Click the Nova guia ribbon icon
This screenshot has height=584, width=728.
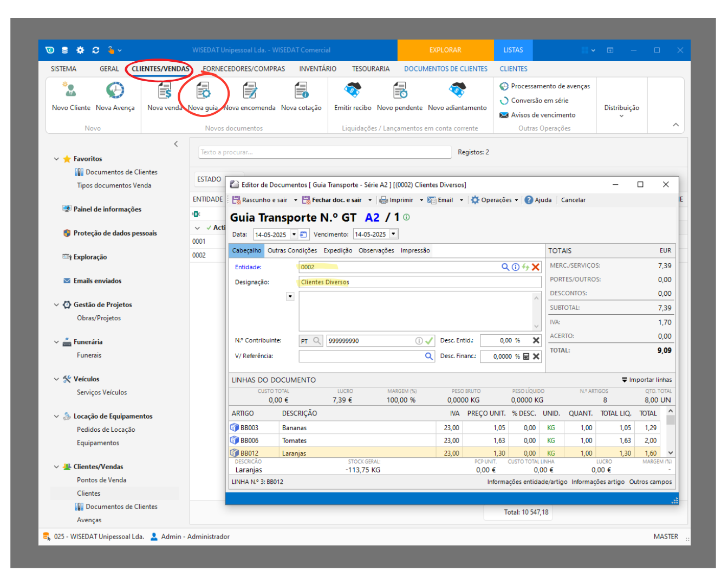pyautogui.click(x=203, y=91)
